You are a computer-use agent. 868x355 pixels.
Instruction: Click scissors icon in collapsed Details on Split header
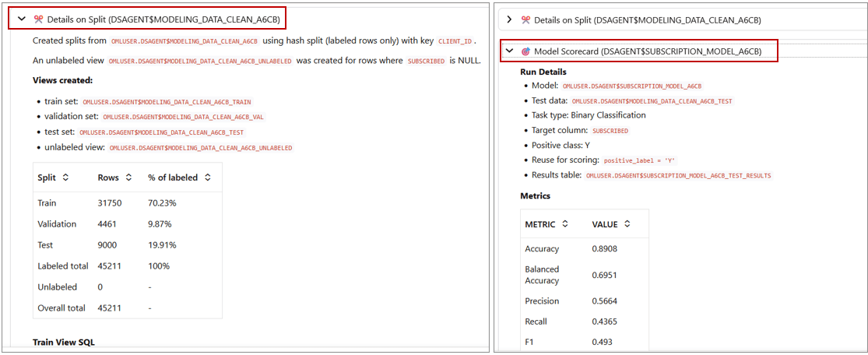pos(525,20)
